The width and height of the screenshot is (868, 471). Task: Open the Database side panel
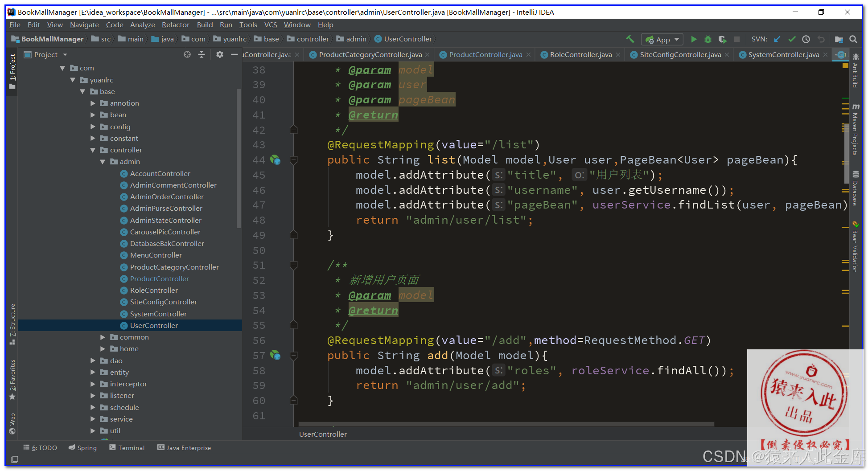pyautogui.click(x=855, y=188)
